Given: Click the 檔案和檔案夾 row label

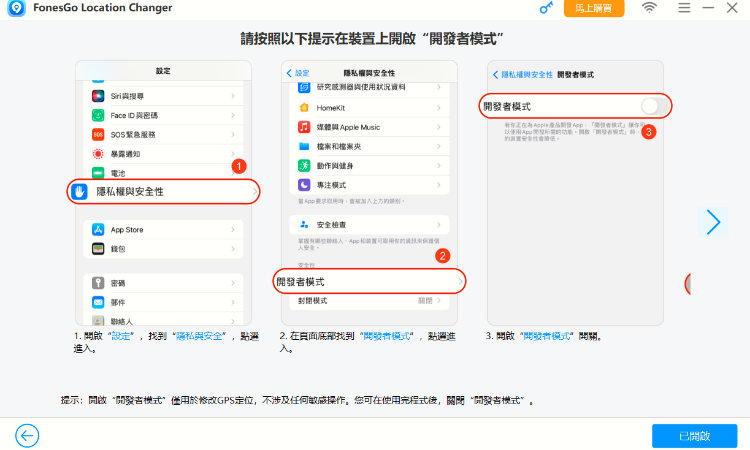Looking at the screenshot, I should (x=339, y=146).
